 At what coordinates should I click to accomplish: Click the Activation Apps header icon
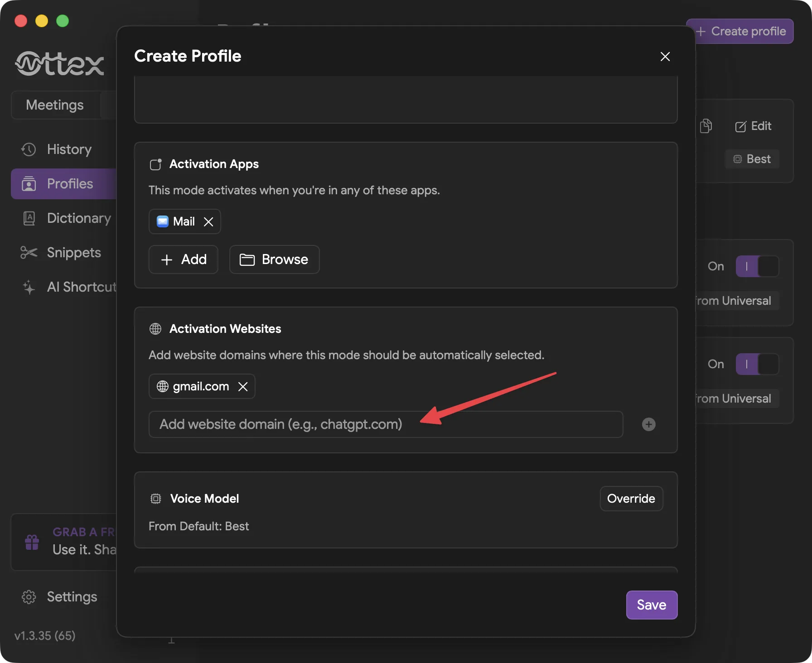point(155,164)
